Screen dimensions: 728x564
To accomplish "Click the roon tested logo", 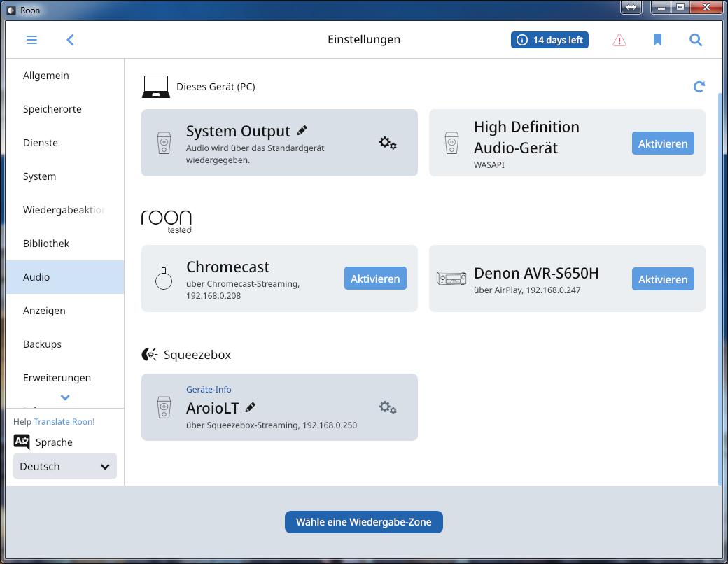I will pyautogui.click(x=166, y=221).
